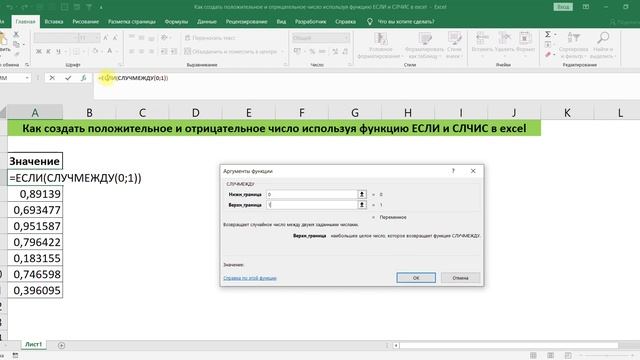Click the Fill color bucket icon
This screenshot has width=640, height=360.
95,51
